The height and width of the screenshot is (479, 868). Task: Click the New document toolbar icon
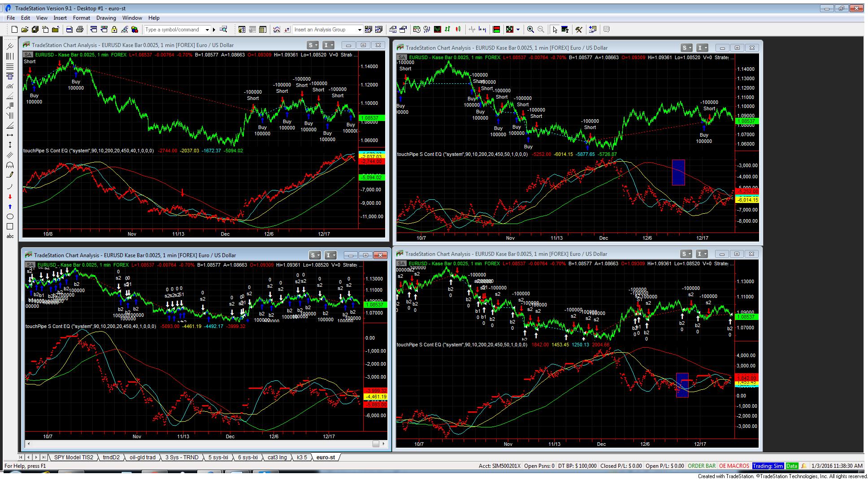tap(14, 30)
